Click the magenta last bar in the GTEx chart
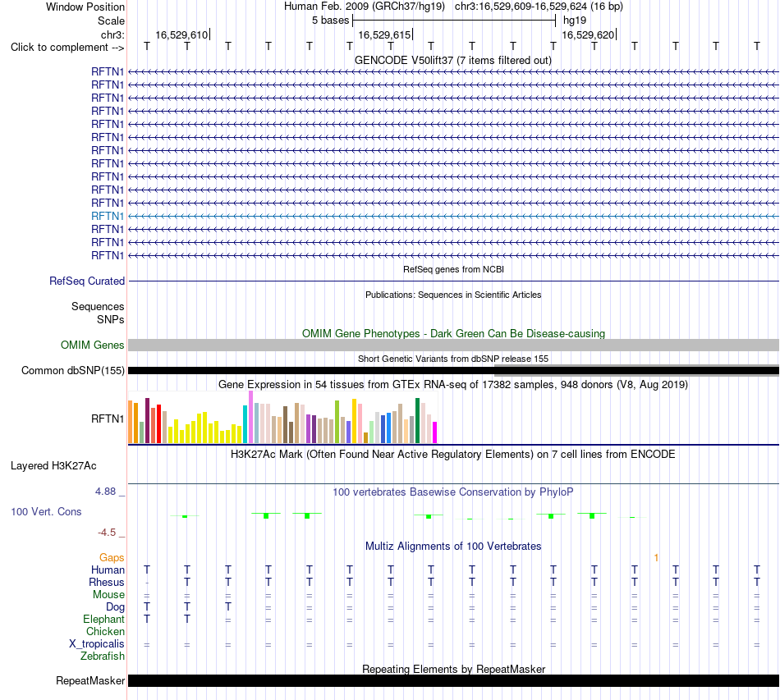Viewport: 780px width, 700px height. tap(435, 432)
